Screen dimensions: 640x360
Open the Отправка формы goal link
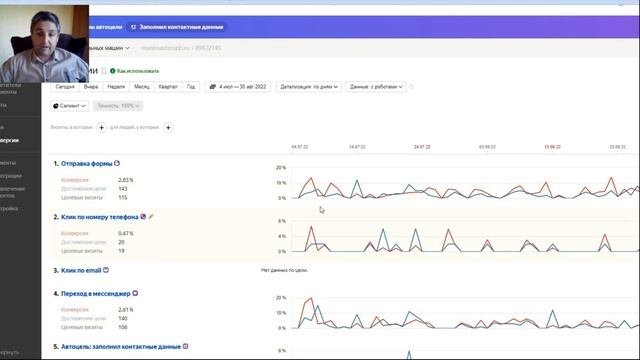pos(87,164)
